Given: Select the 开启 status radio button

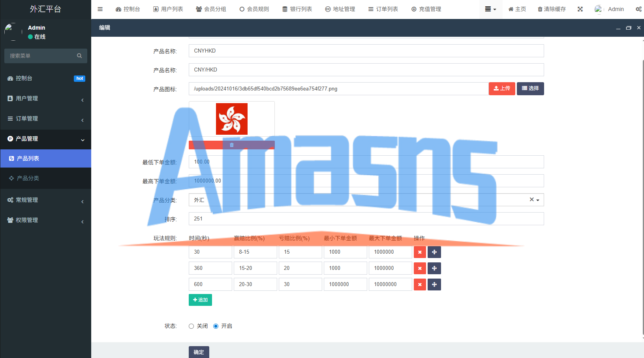Looking at the screenshot, I should click(216, 326).
